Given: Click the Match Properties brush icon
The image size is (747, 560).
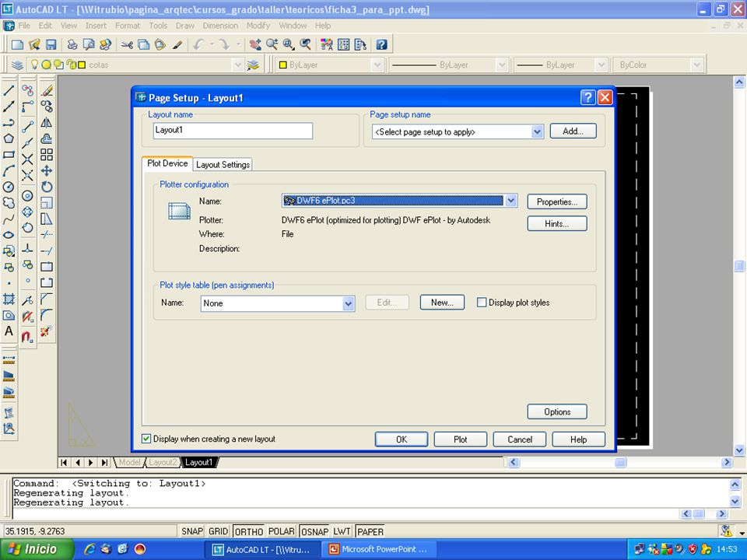Looking at the screenshot, I should point(177,45).
